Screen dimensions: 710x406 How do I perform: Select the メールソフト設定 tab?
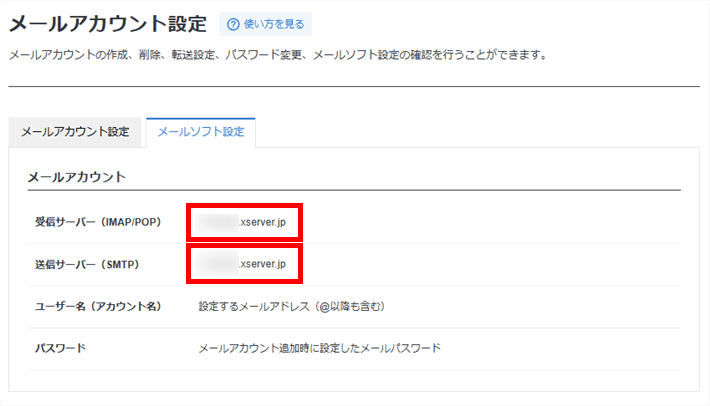tap(201, 132)
